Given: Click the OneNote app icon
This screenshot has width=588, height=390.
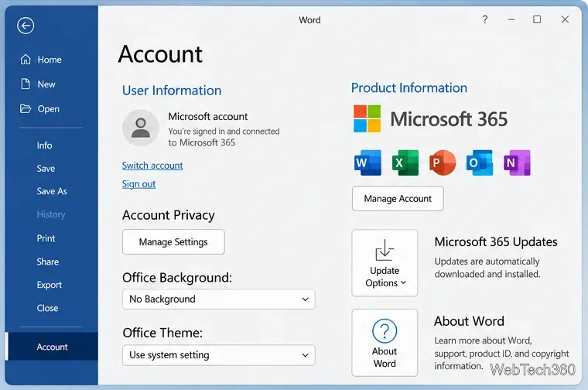Looking at the screenshot, I should tap(517, 162).
